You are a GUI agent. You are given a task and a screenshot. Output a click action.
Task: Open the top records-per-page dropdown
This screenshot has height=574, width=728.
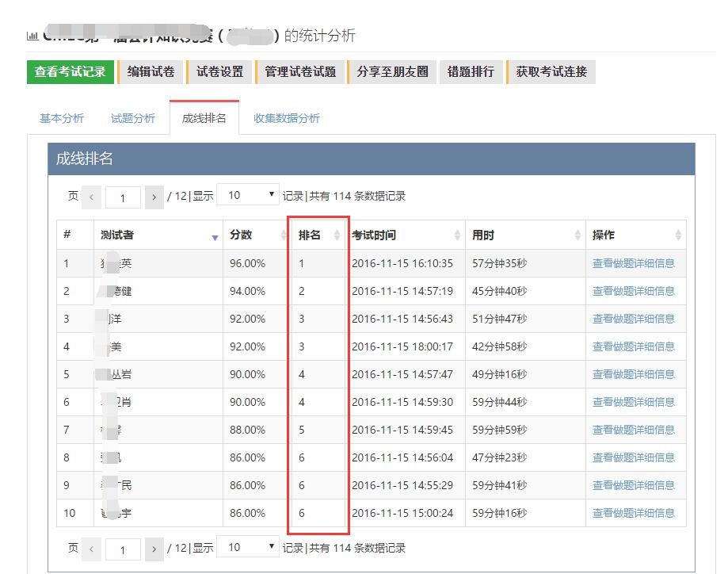pos(248,195)
